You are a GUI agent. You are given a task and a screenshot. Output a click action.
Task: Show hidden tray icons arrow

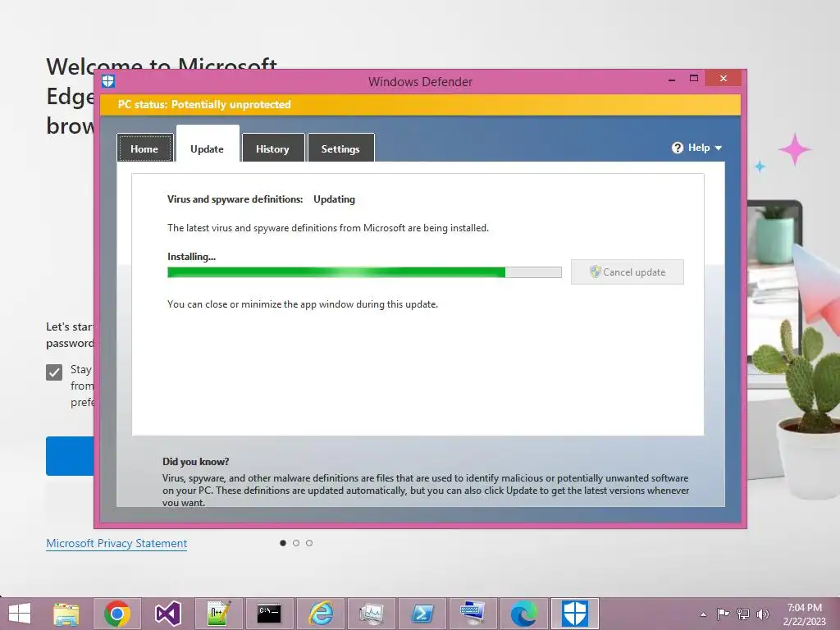(703, 614)
